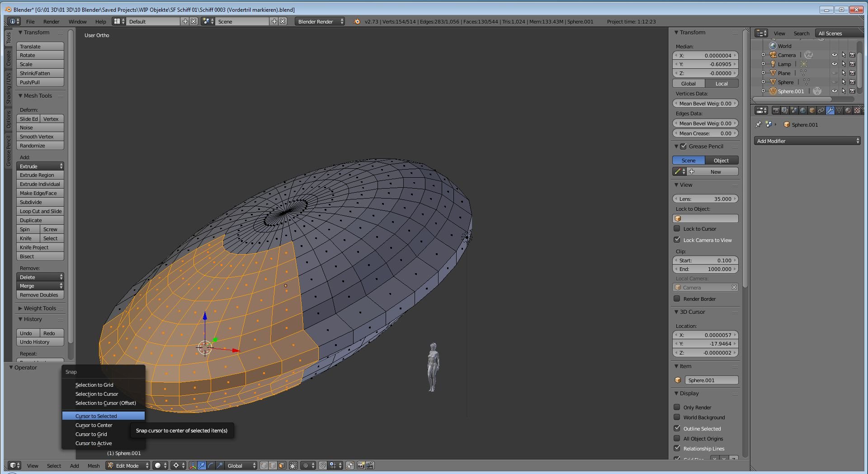The width and height of the screenshot is (868, 474).
Task: Click the translate manipulator arrow icon
Action: click(x=202, y=465)
